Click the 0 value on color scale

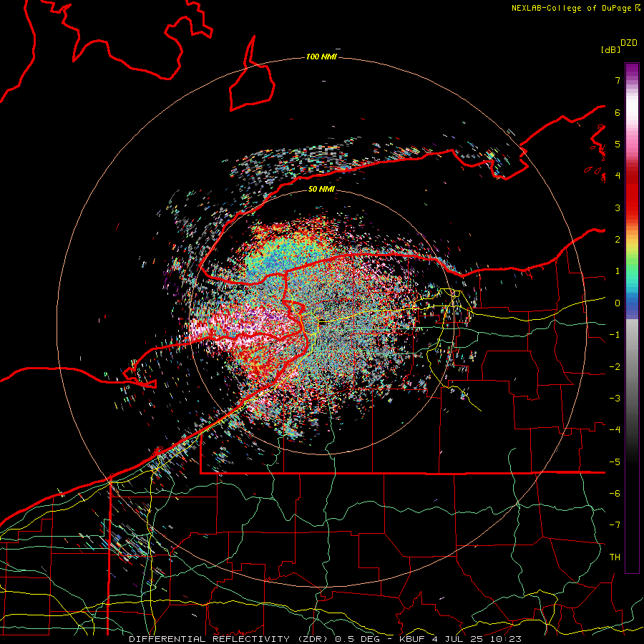tap(618, 303)
